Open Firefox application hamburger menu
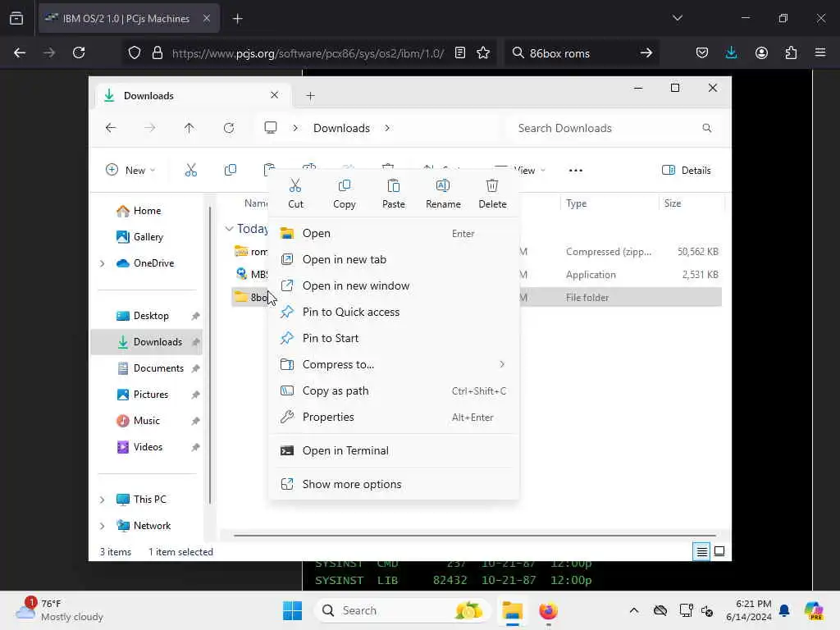 (820, 52)
